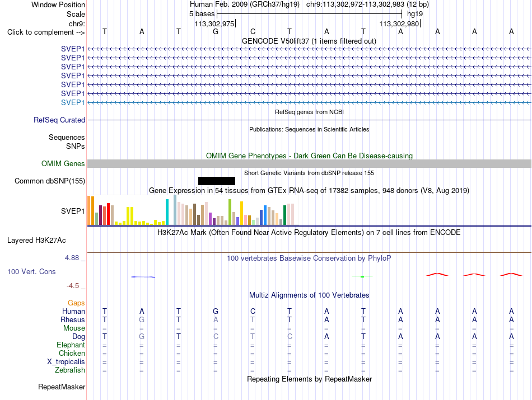Click the Elephant alignment row label
Image resolution: width=532 pixels, height=400 pixels.
[71, 345]
